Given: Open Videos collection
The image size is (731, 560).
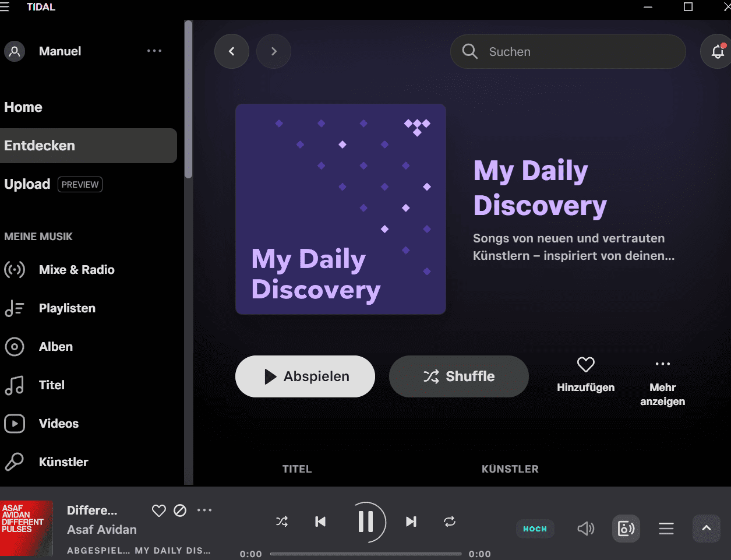Looking at the screenshot, I should (x=59, y=424).
